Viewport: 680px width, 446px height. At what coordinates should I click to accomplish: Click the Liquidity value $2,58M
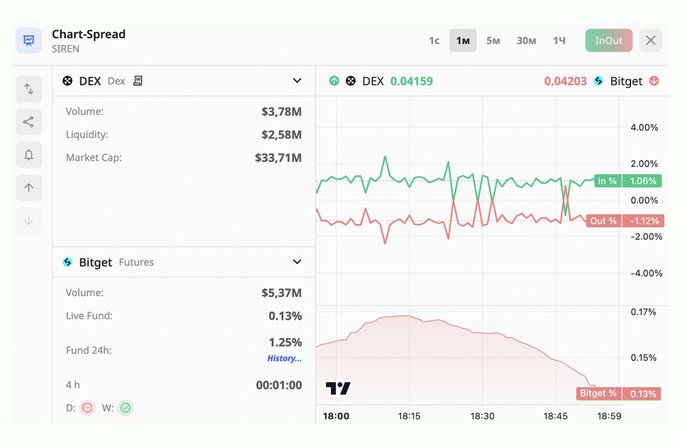tap(281, 135)
